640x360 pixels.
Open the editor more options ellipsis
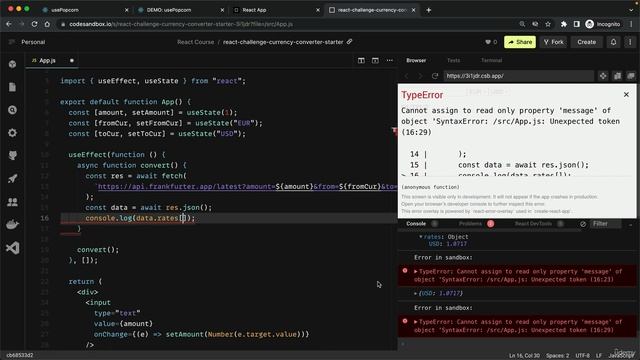tap(389, 60)
